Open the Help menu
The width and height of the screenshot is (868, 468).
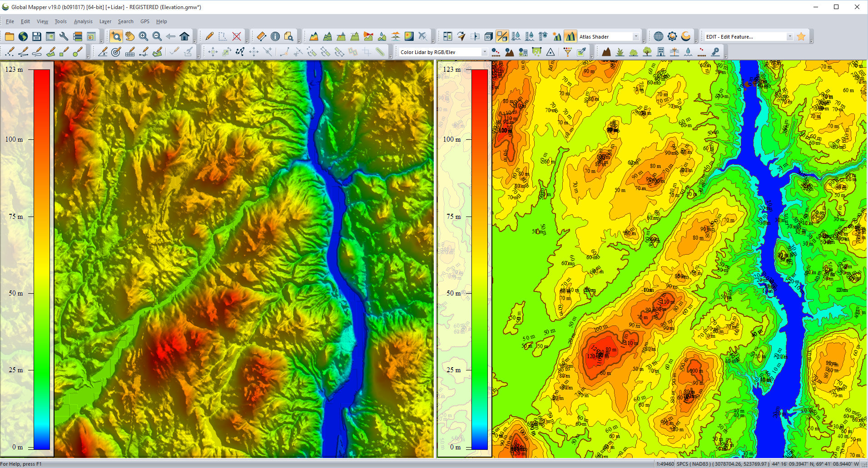162,21
